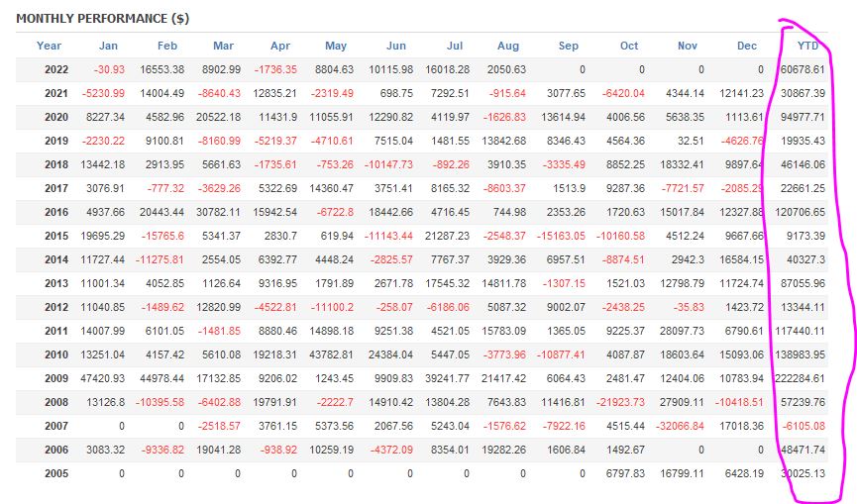The image size is (857, 504).
Task: Select the -32066.84 November 2007 cell
Action: tap(676, 426)
